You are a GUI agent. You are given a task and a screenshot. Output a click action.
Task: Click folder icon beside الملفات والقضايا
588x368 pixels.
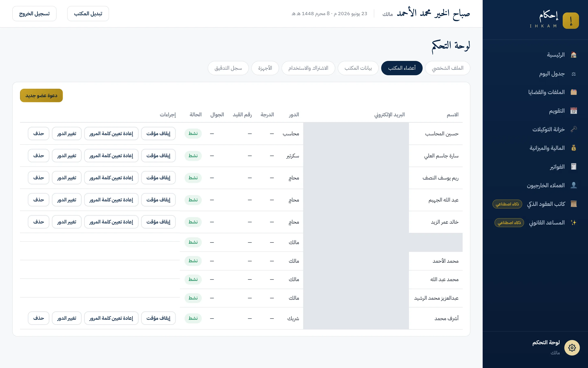tap(574, 92)
